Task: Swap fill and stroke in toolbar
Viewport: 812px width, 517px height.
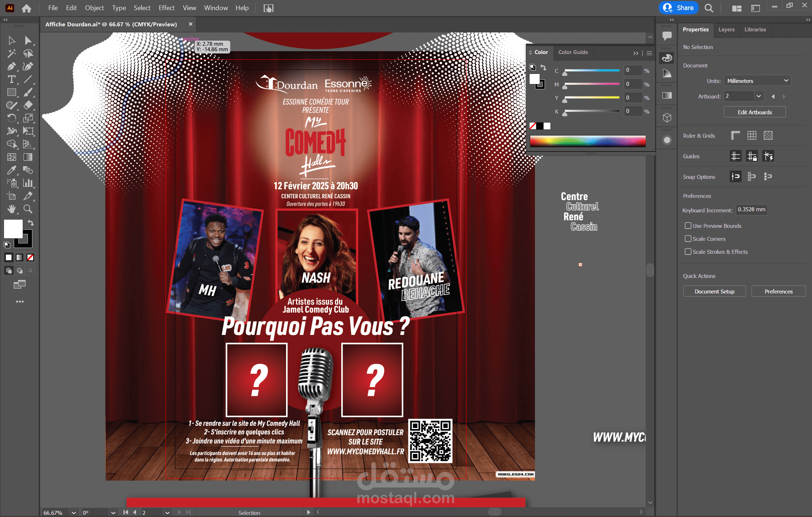Action: click(x=31, y=223)
